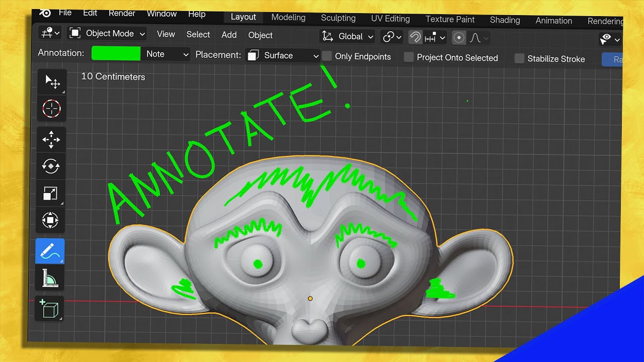Screen dimensions: 644x362
Task: Switch to the Texture Paint workspace tab
Action: click(450, 20)
